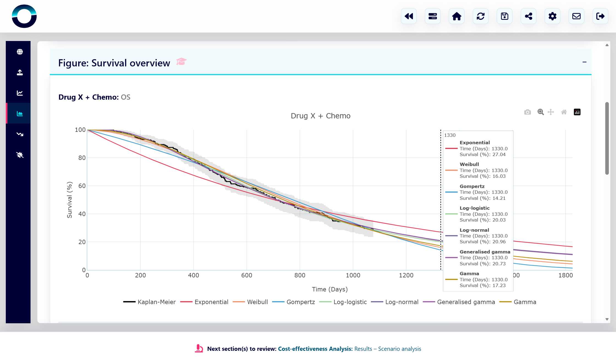This screenshot has width=616, height=364.
Task: Toggle Weibull trace in legend
Action: [x=250, y=302]
